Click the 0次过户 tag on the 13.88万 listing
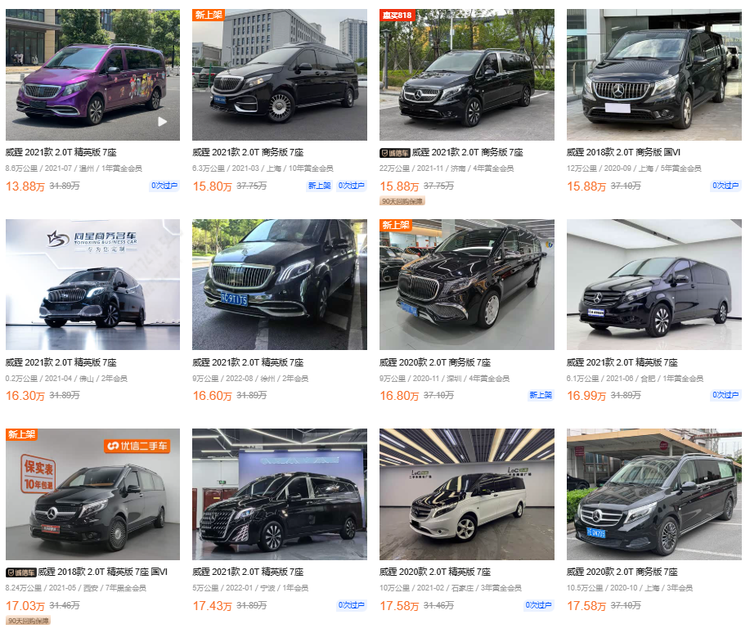750x633 pixels. pos(164,186)
